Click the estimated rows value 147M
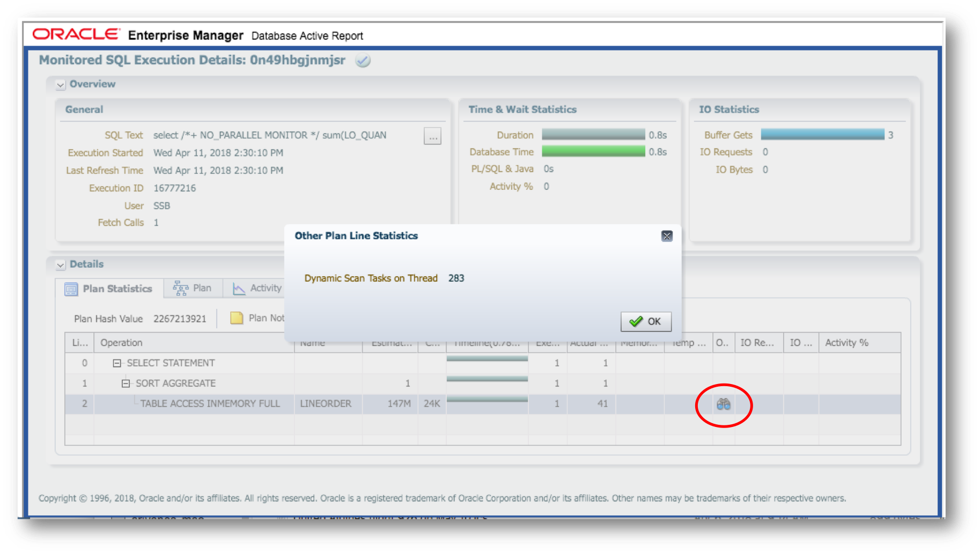The width and height of the screenshot is (980, 553). click(399, 404)
